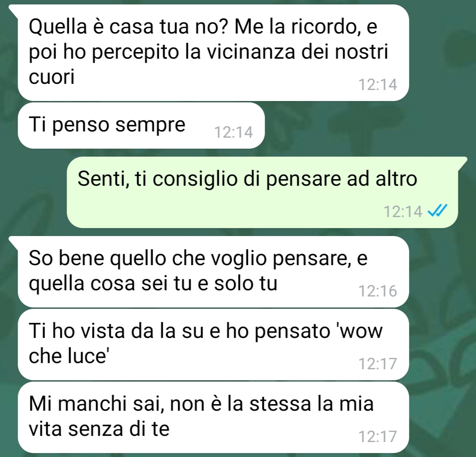Select the 'Mi manchi sai' message bubble
The height and width of the screenshot is (457, 476).
[x=213, y=417]
